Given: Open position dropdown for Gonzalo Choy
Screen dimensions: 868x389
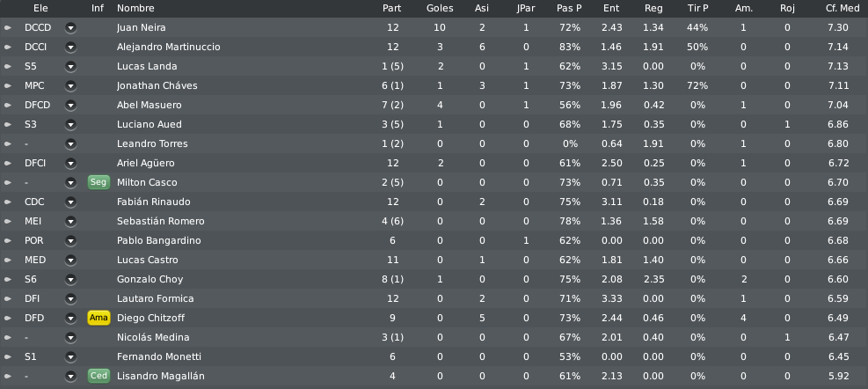Looking at the screenshot, I should point(70,280).
